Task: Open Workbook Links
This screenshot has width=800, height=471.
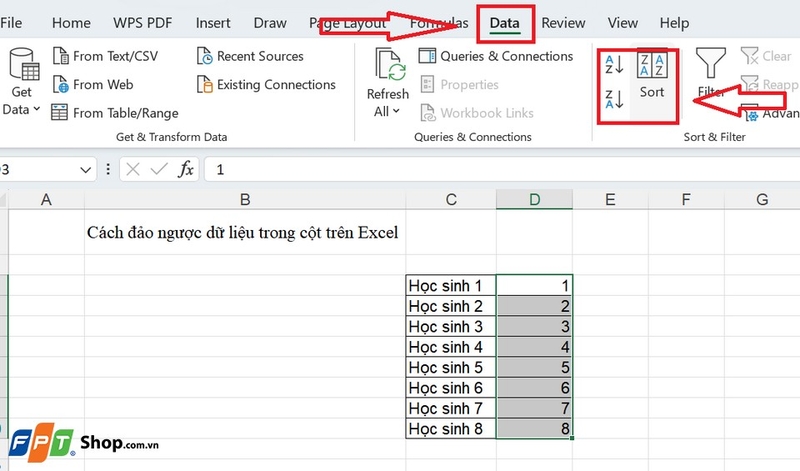Action: point(477,113)
